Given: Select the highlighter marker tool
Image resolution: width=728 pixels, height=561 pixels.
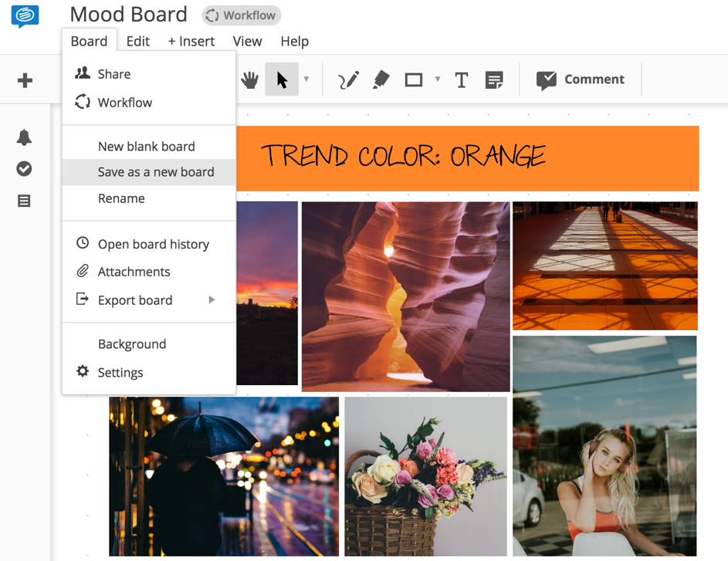Looking at the screenshot, I should coord(381,79).
